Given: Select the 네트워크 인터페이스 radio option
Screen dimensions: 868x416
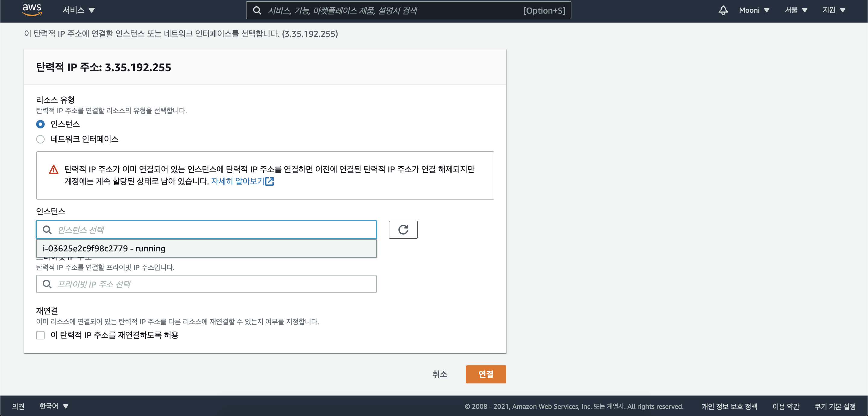Looking at the screenshot, I should [40, 139].
